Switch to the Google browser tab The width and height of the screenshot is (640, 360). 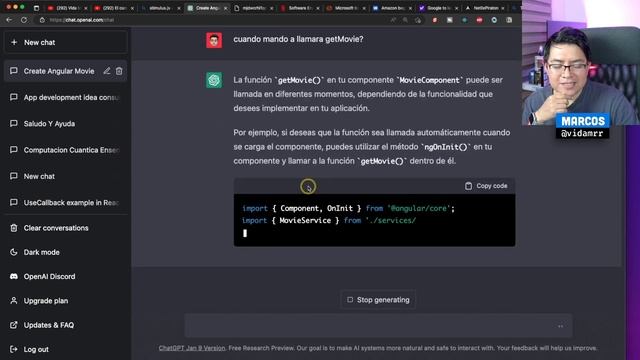coord(438,8)
